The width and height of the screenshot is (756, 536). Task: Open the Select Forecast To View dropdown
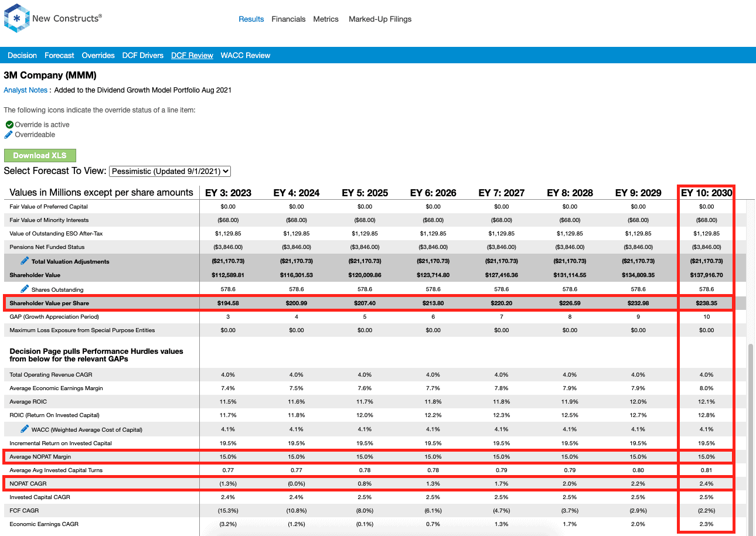coord(170,171)
